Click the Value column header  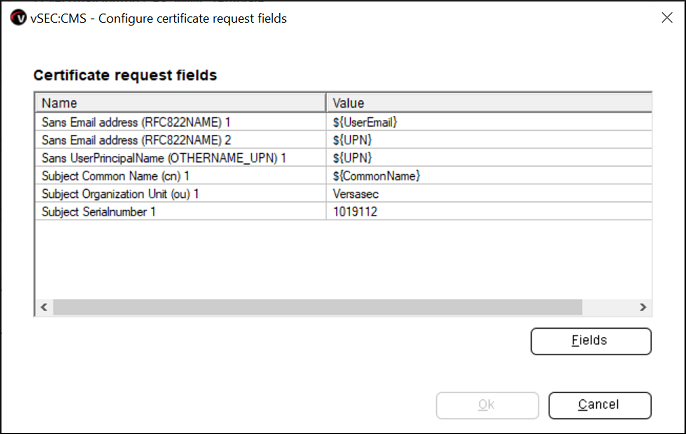[489, 103]
